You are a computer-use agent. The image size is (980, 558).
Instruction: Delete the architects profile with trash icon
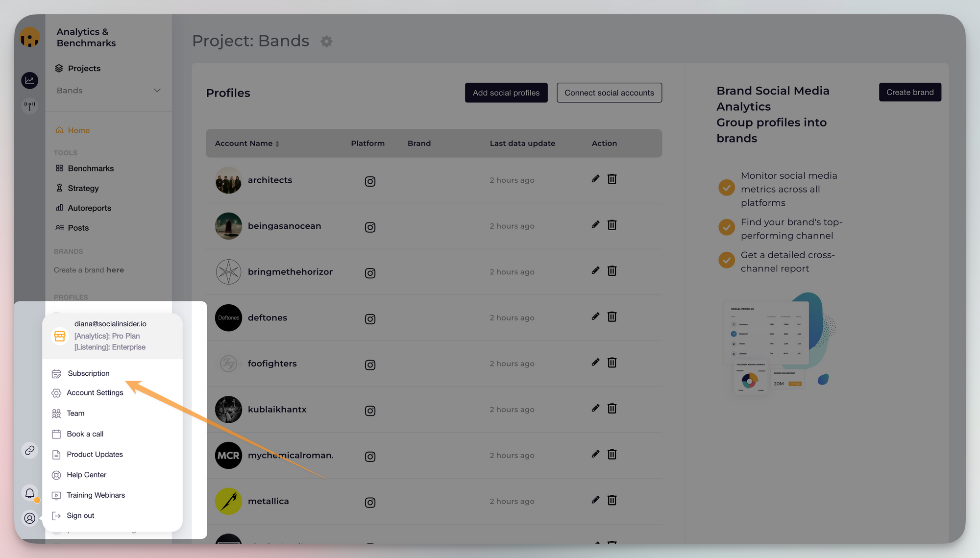coord(612,179)
